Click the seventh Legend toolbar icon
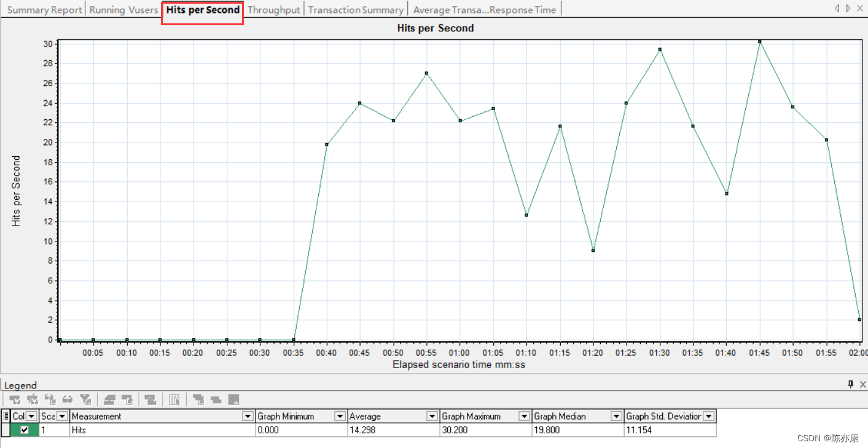868x448 pixels. (x=127, y=399)
